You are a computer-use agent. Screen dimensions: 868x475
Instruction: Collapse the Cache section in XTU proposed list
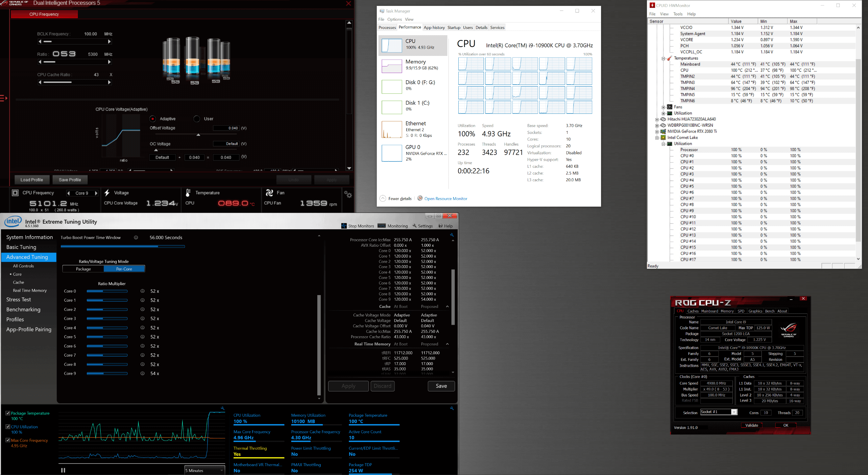coord(447,307)
